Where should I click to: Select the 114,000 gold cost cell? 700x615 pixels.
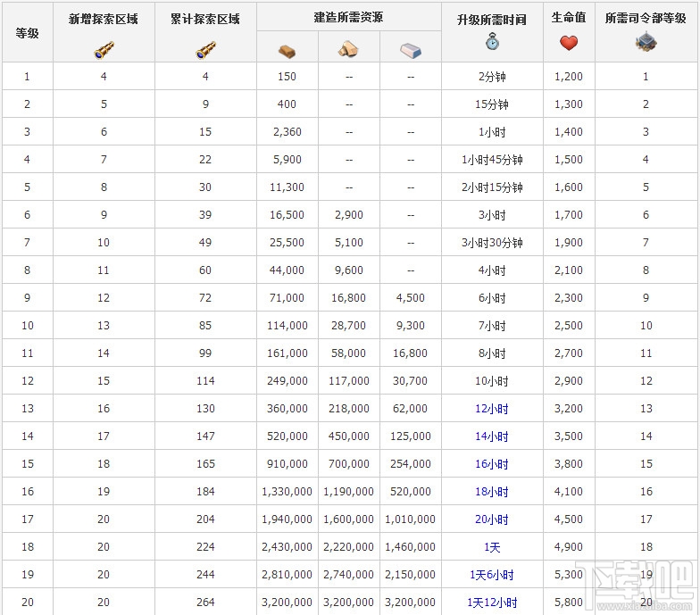coord(287,325)
